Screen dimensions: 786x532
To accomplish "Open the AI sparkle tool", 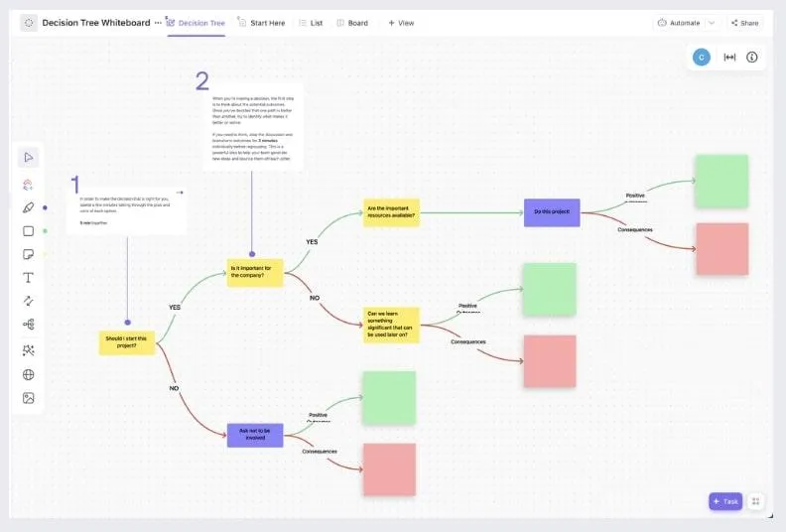I will 29,350.
